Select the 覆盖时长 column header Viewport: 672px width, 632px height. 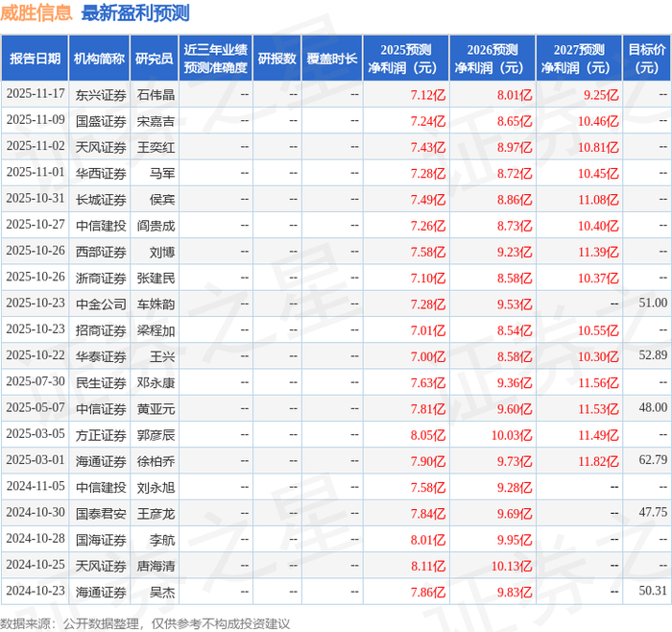[332, 59]
